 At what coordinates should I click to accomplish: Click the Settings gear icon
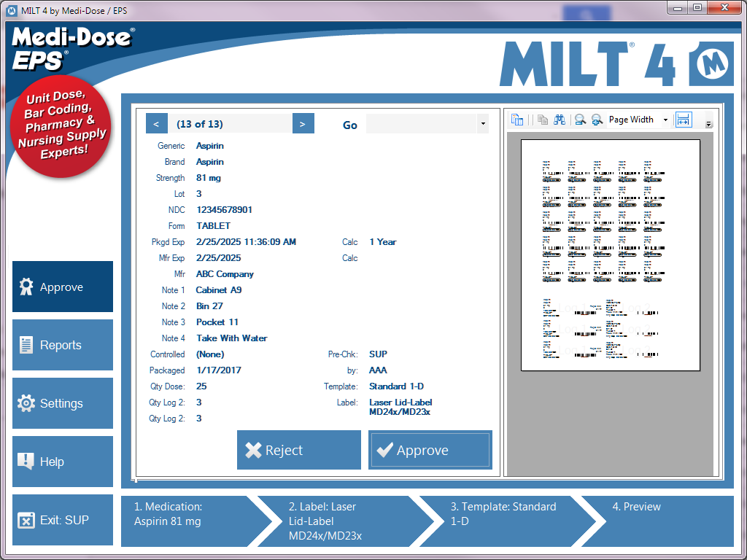click(26, 403)
